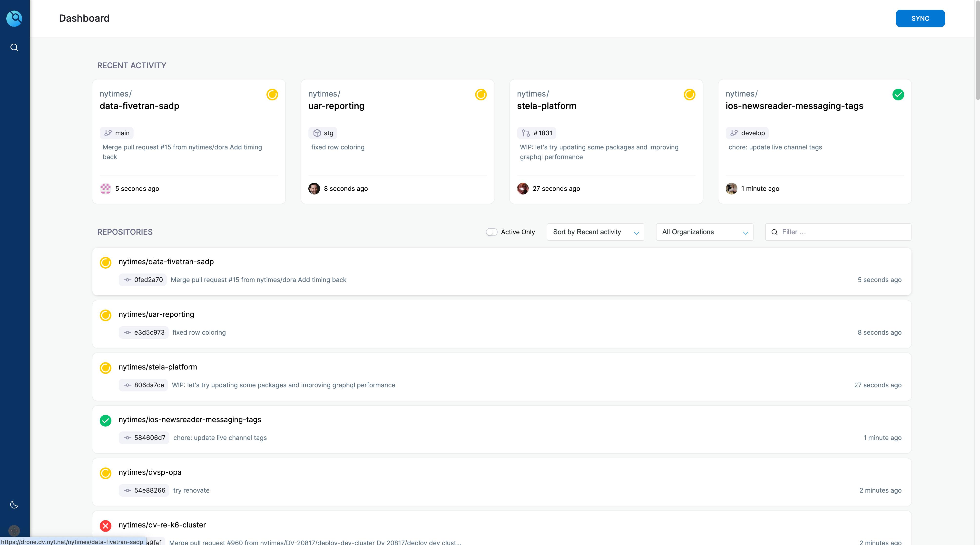Click pull request icon beside #1831
Image resolution: width=980 pixels, height=545 pixels.
[x=526, y=133]
